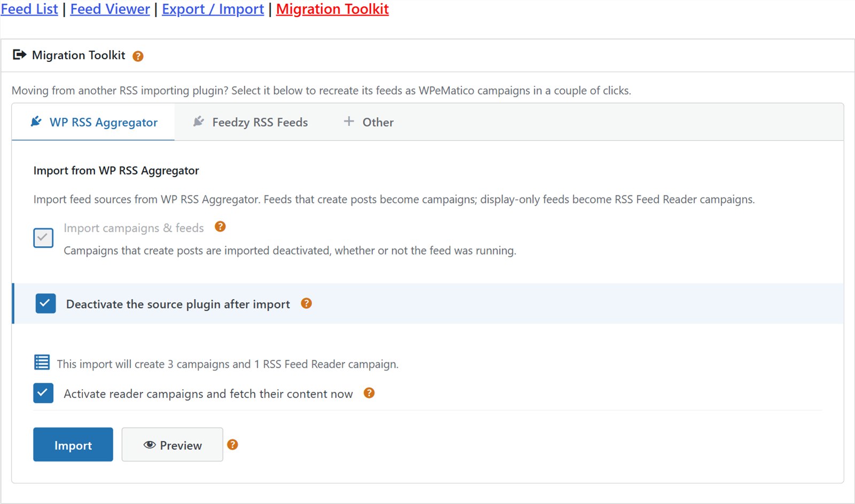The image size is (855, 504).
Task: Click the Migration Toolkit export arrow icon
Action: [20, 54]
